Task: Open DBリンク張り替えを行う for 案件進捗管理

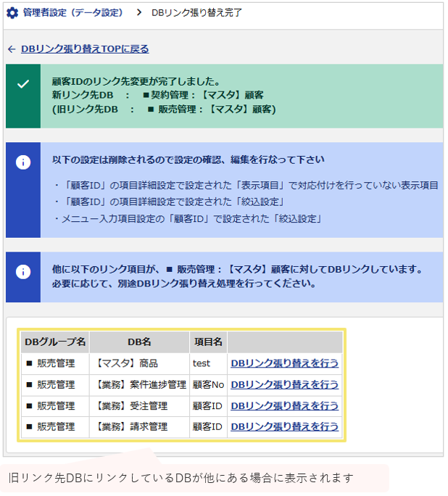Action: click(x=285, y=385)
